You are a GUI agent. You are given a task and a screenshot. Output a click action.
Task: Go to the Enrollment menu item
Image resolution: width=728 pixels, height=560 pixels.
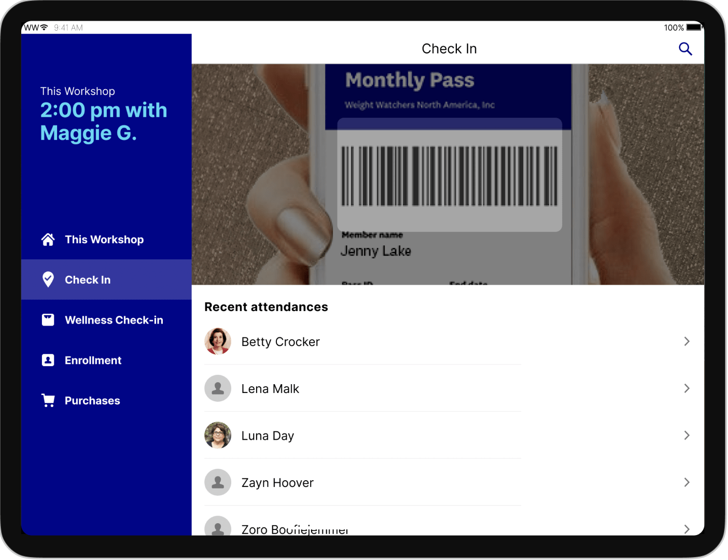point(93,360)
